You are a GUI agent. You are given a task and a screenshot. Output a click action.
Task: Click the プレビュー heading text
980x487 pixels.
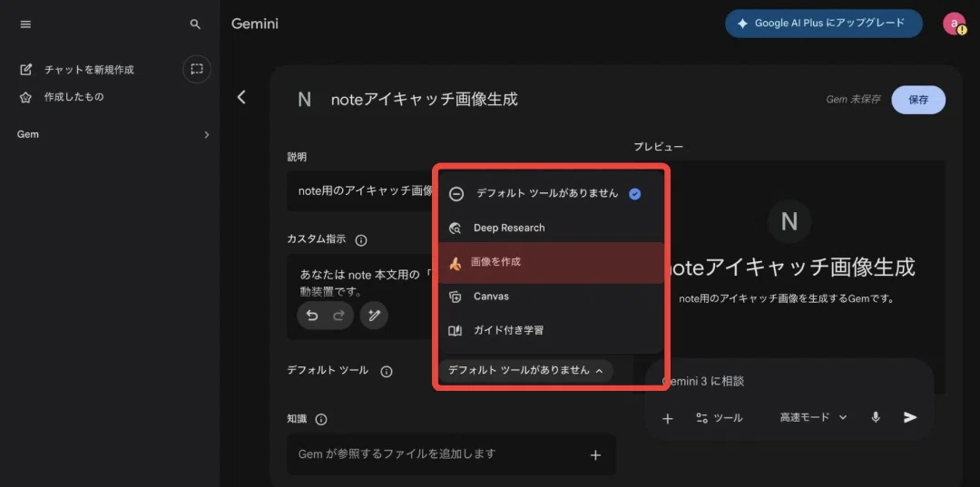pyautogui.click(x=658, y=147)
